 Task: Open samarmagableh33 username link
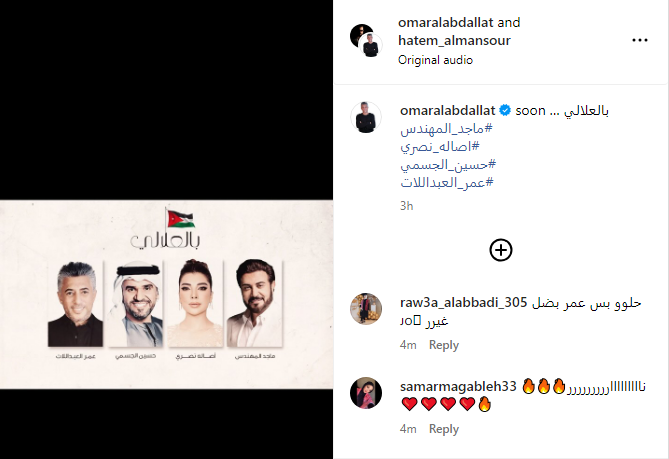pos(458,386)
